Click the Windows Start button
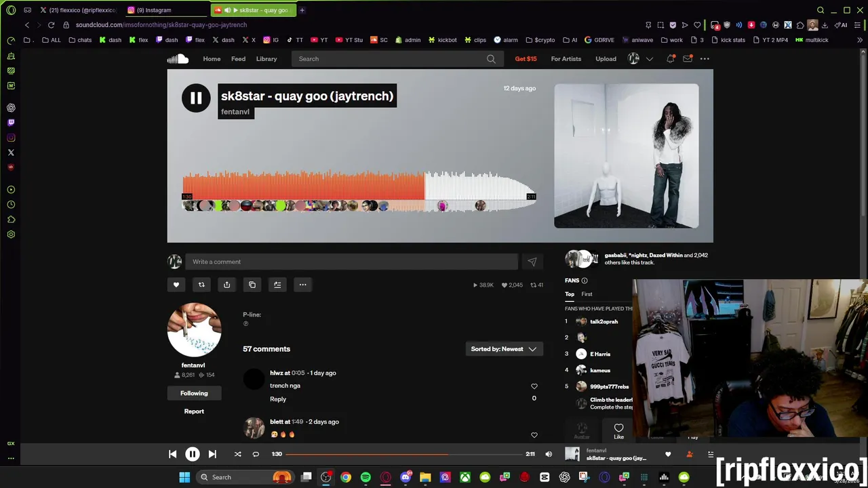Viewport: 868px width, 488px height. pyautogui.click(x=184, y=477)
